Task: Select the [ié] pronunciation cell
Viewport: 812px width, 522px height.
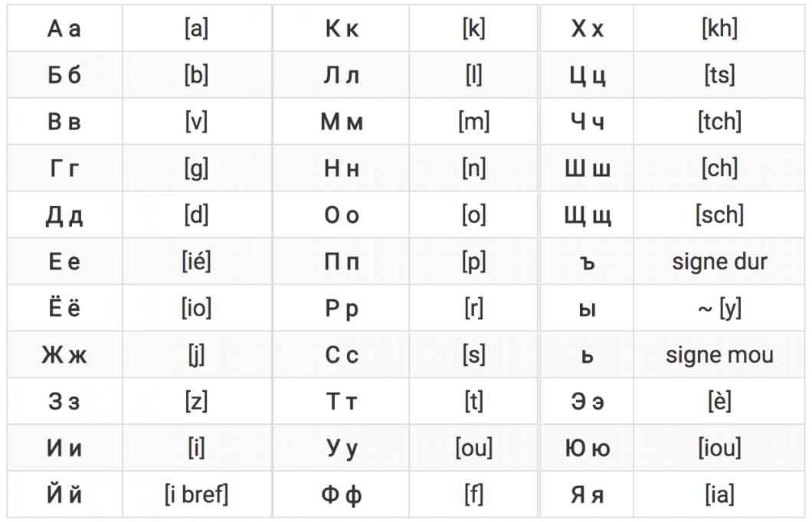Action: (x=197, y=262)
